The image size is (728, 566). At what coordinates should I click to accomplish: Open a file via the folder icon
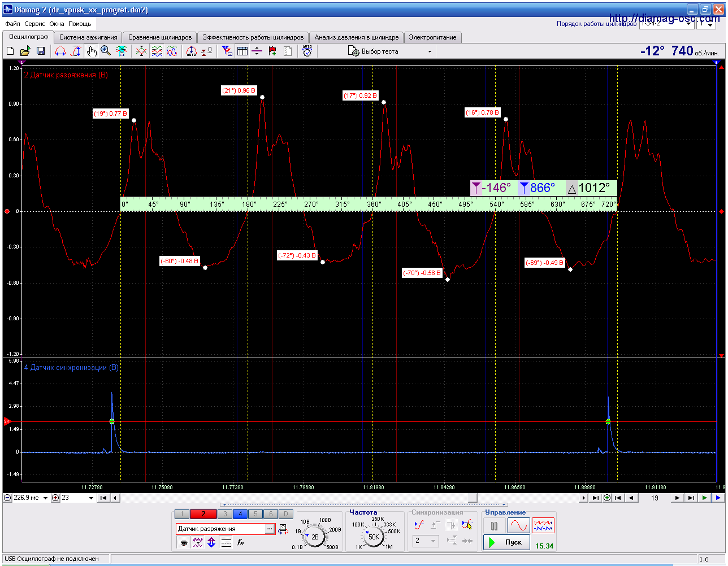pyautogui.click(x=25, y=51)
